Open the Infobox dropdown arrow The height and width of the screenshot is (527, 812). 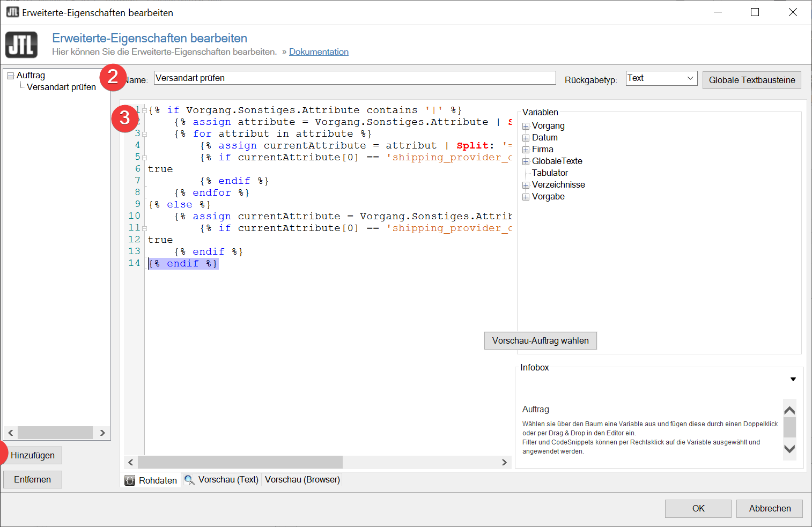coord(793,380)
